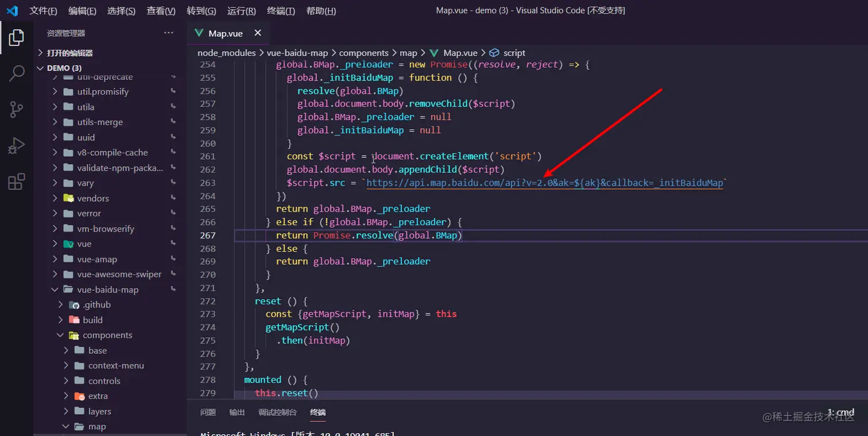The width and height of the screenshot is (868, 436).
Task: Open the 查看(V) menu
Action: tap(161, 11)
